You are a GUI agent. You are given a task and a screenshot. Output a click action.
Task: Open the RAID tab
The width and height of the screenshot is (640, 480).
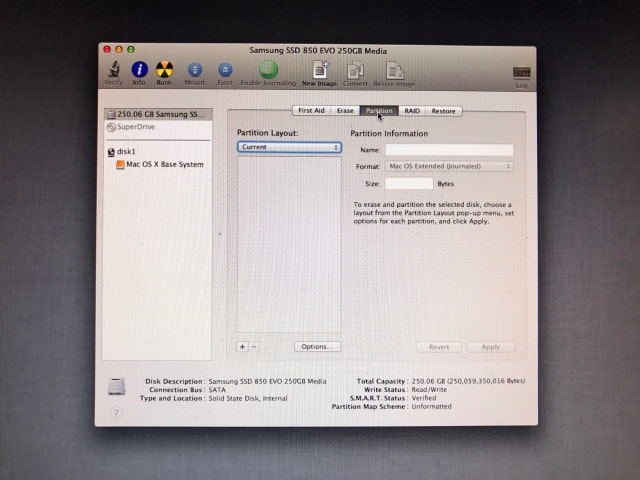[x=412, y=111]
